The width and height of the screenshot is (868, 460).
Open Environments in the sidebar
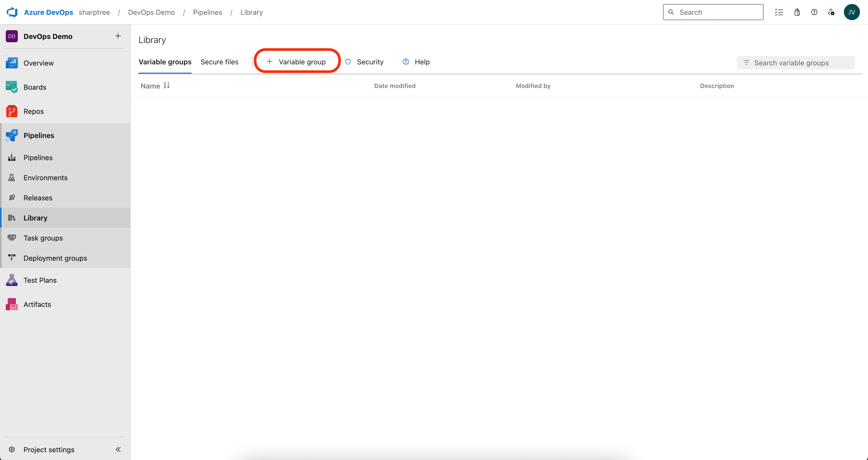(x=65, y=177)
